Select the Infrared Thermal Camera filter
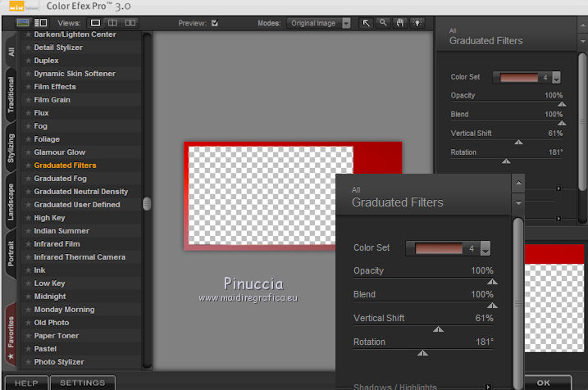588x390 pixels. (80, 257)
